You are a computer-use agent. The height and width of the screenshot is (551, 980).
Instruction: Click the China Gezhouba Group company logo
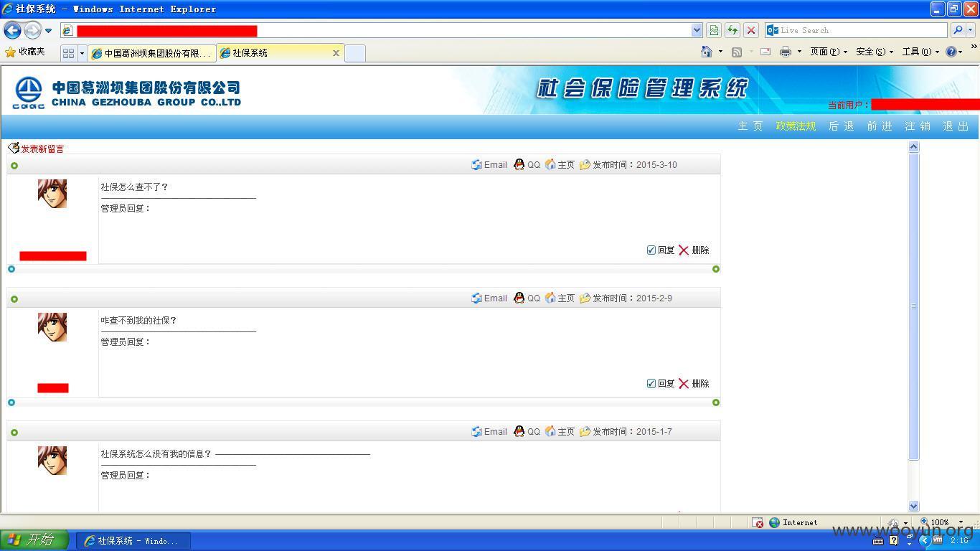128,93
